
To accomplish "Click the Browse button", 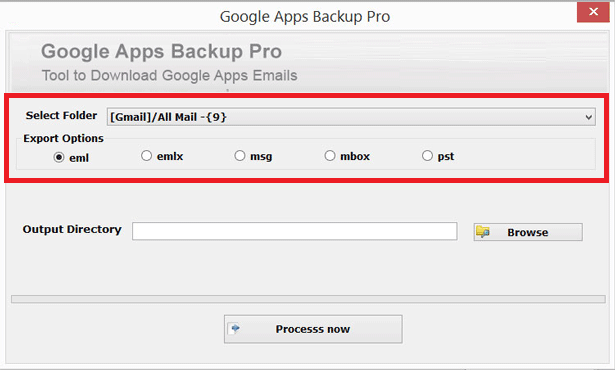I will pos(528,232).
